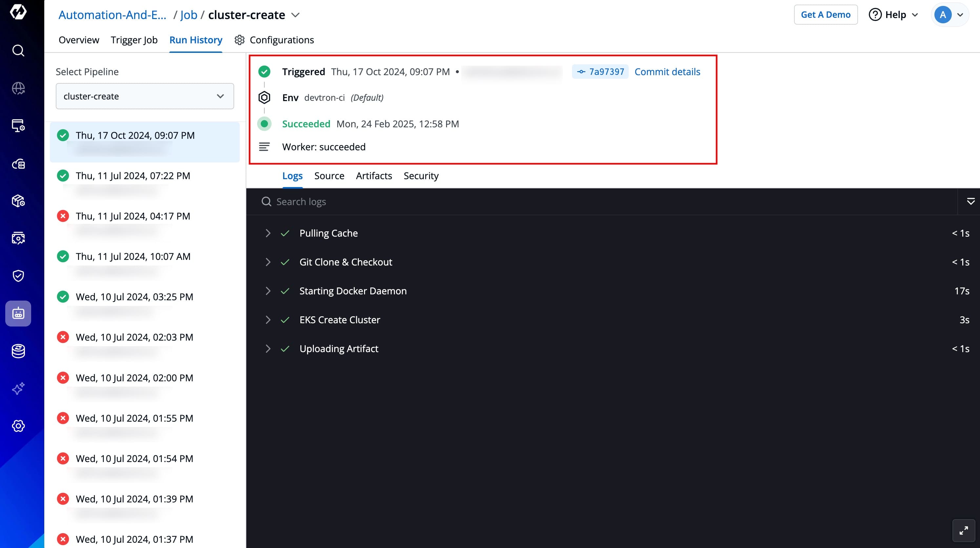Switch to the Artifacts tab
Screen dimensions: 980x548
coord(374,176)
